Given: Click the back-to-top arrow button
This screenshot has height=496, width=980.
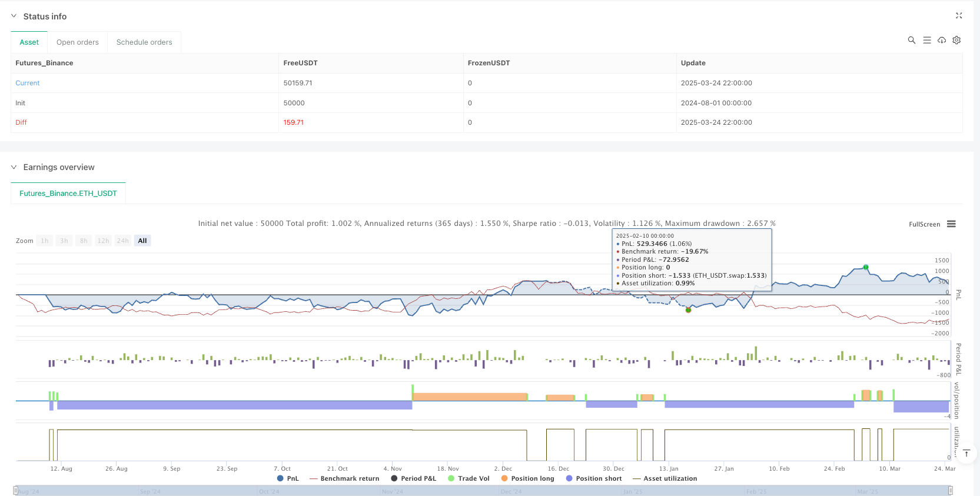Looking at the screenshot, I should 966,453.
